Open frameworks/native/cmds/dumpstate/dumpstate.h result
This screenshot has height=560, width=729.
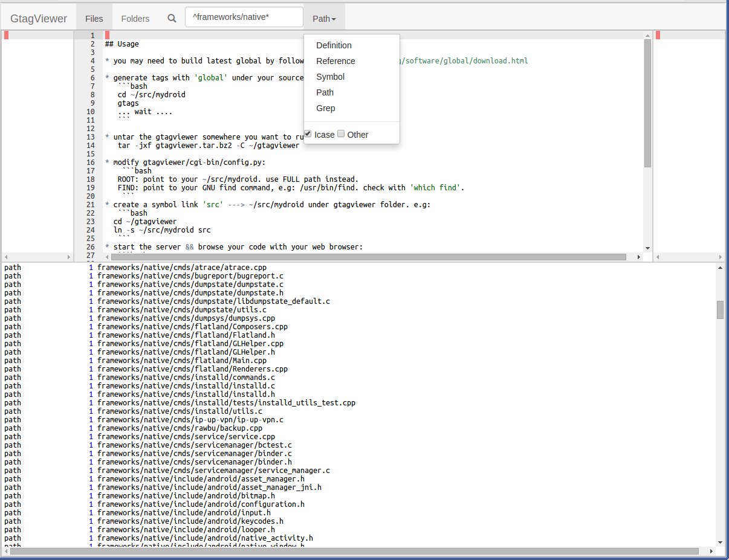pyautogui.click(x=190, y=292)
